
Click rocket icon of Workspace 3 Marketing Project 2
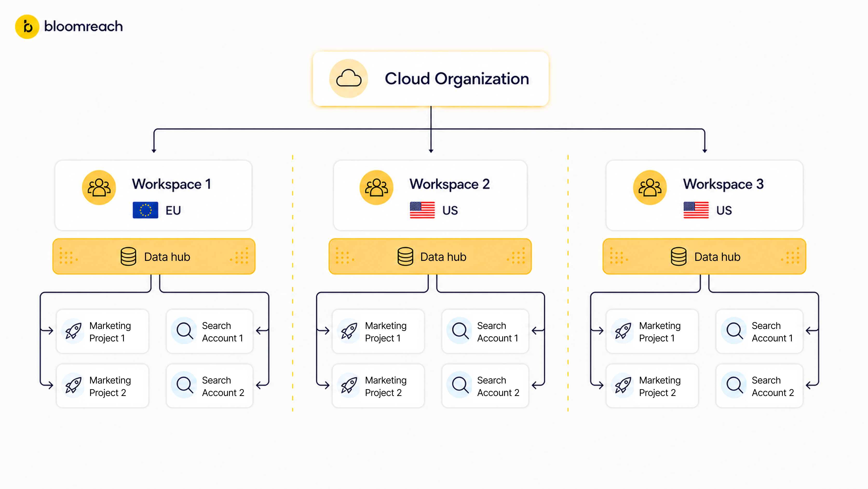click(x=623, y=385)
